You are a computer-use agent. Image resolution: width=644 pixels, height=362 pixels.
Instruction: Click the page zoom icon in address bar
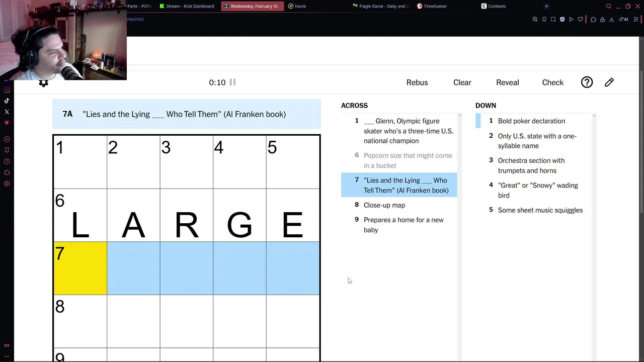pos(535,19)
